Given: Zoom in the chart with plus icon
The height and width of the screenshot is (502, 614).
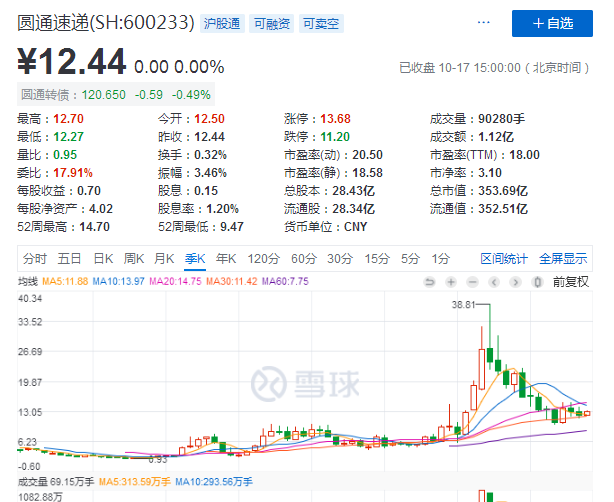Looking at the screenshot, I should [x=451, y=283].
